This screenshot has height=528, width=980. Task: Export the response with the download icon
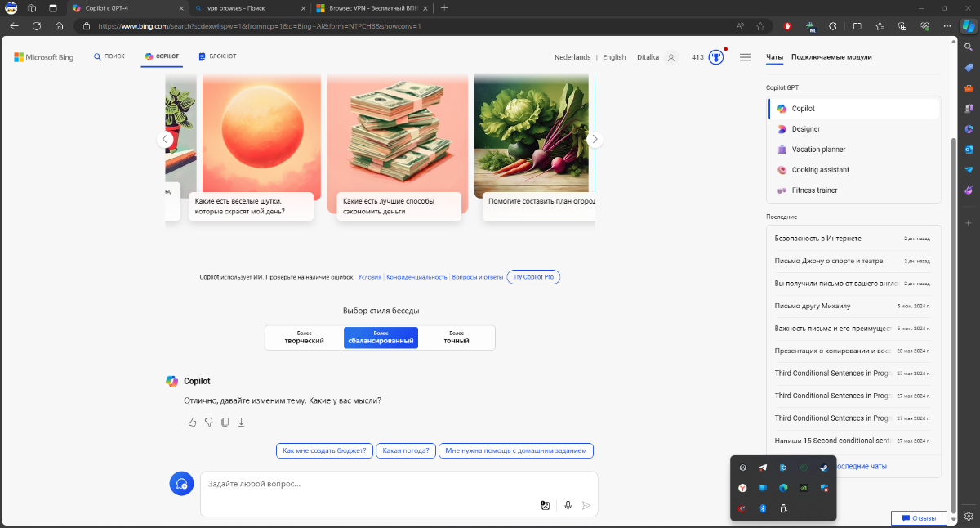point(242,423)
